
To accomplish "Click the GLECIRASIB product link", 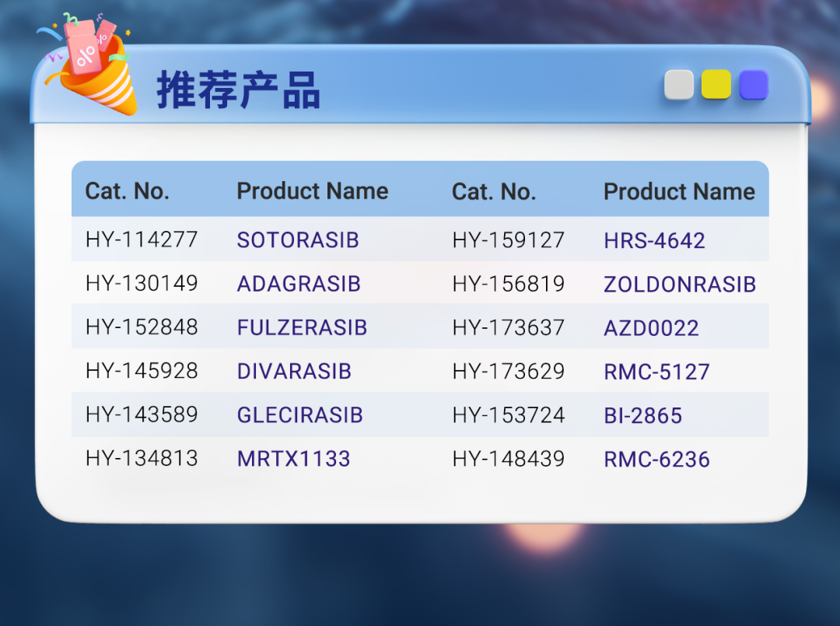I will [x=299, y=415].
